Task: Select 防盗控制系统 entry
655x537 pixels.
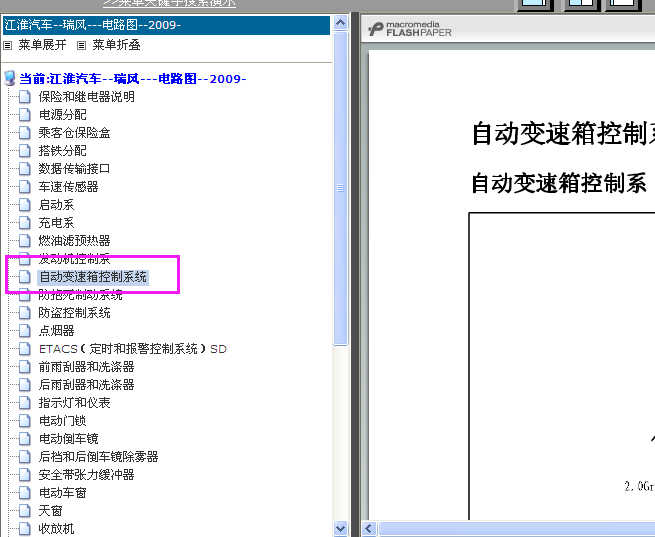Action: coord(74,313)
